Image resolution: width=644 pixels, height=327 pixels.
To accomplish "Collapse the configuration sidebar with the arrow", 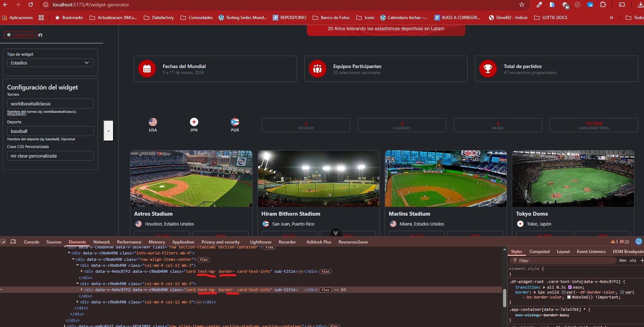I will click(109, 131).
